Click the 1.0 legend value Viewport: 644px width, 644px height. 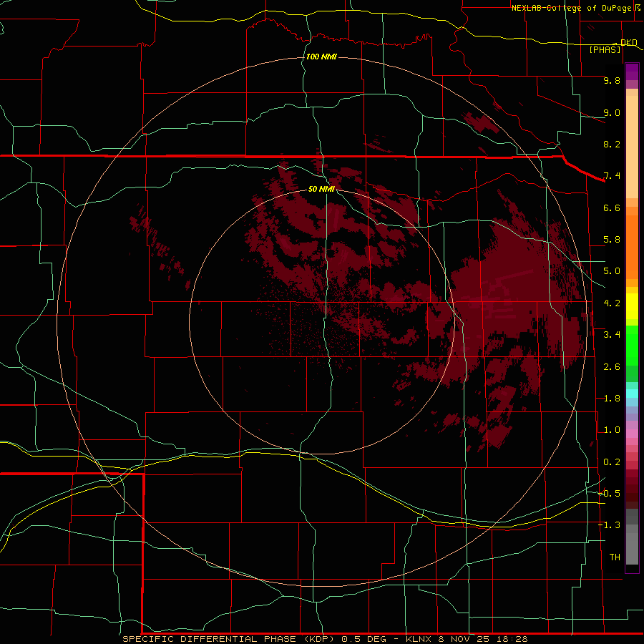[612, 430]
